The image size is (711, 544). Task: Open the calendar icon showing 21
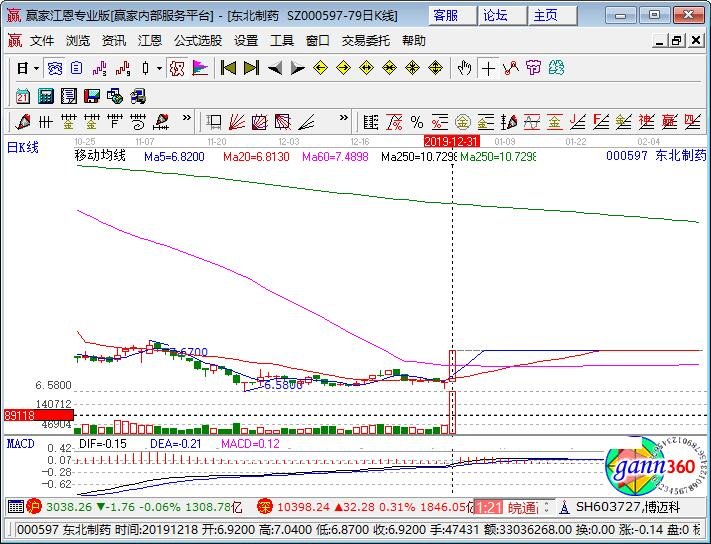pyautogui.click(x=23, y=96)
